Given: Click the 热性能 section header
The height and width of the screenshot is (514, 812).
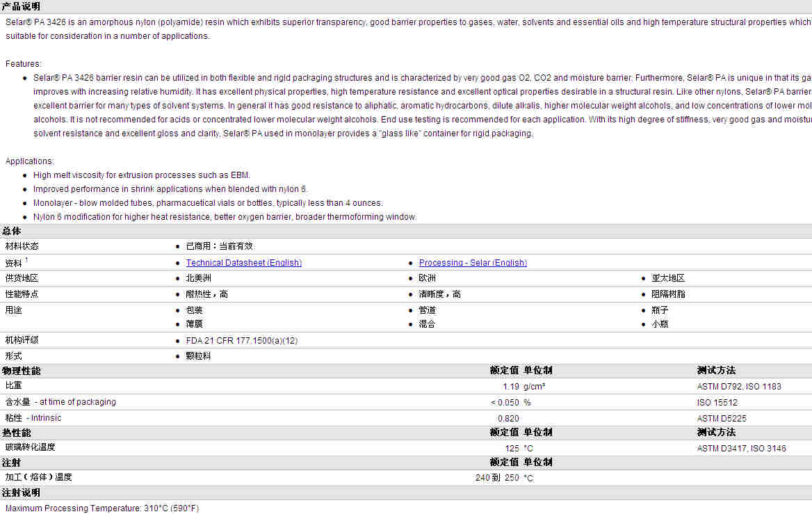Looking at the screenshot, I should tap(17, 433).
